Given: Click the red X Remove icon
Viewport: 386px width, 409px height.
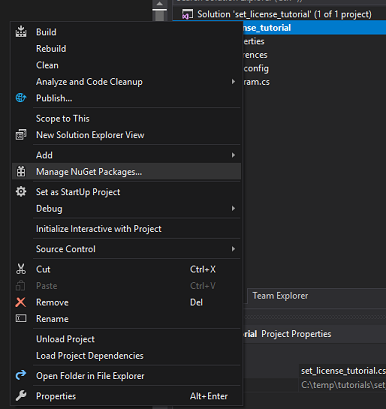Looking at the screenshot, I should click(21, 302).
